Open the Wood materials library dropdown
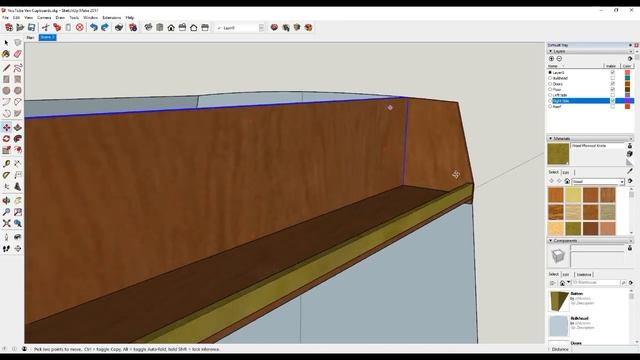The width and height of the screenshot is (640, 360). pos(622,181)
